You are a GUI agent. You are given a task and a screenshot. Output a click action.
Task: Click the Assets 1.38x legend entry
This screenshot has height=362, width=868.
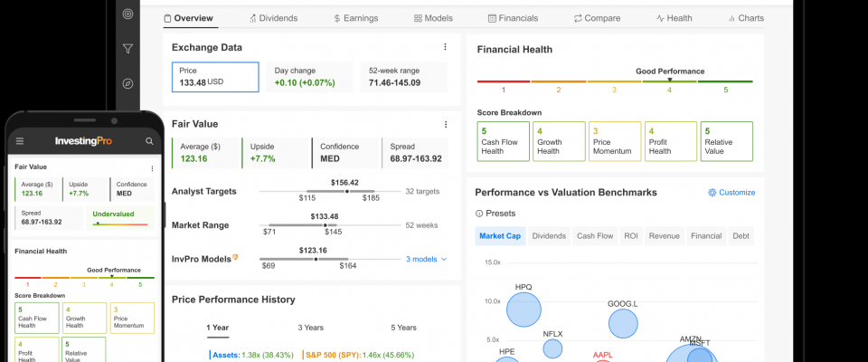point(253,355)
